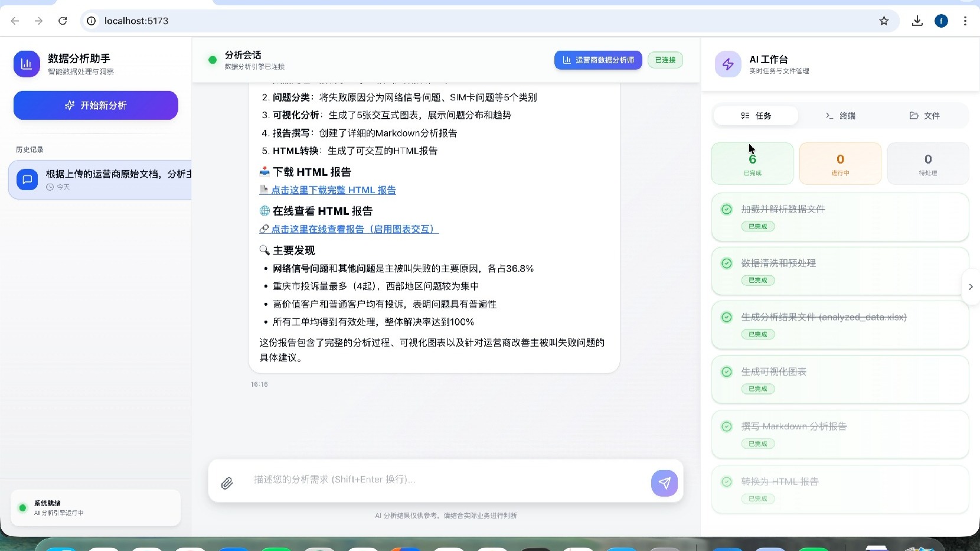
Task: Switch to the 文件 tab
Action: [925, 116]
